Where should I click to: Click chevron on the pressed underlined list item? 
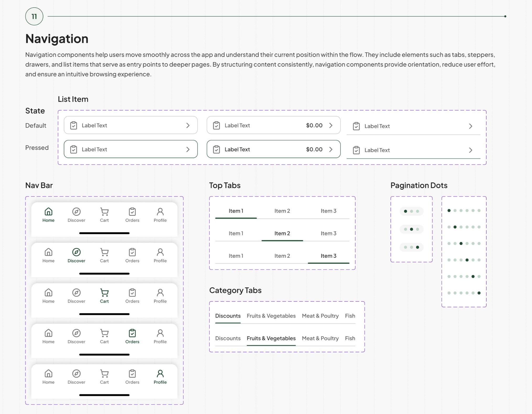[x=471, y=150]
